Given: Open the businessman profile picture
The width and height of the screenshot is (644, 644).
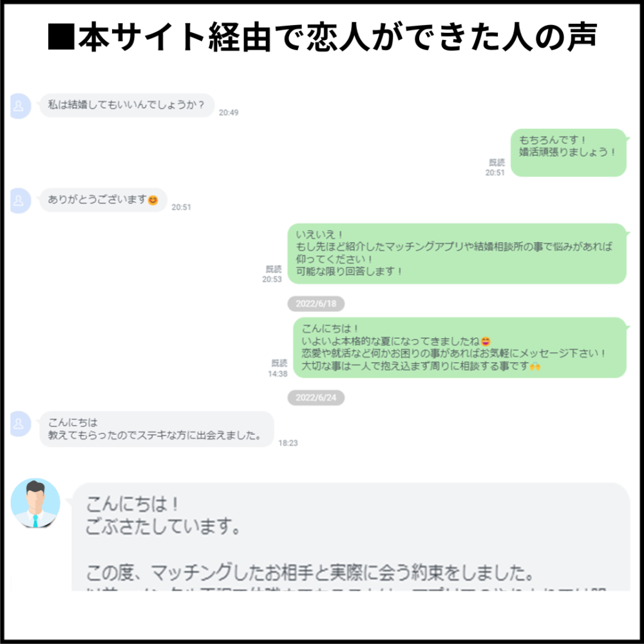Looking at the screenshot, I should (x=35, y=503).
